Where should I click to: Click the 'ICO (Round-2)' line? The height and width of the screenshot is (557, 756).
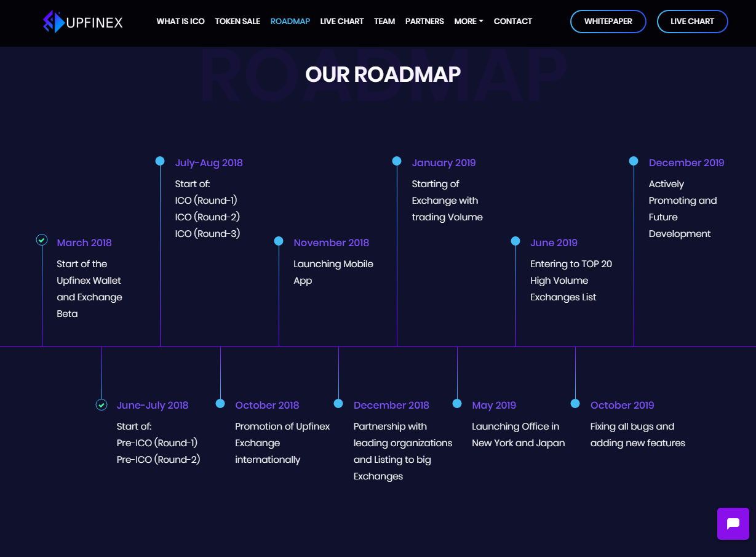pyautogui.click(x=207, y=217)
